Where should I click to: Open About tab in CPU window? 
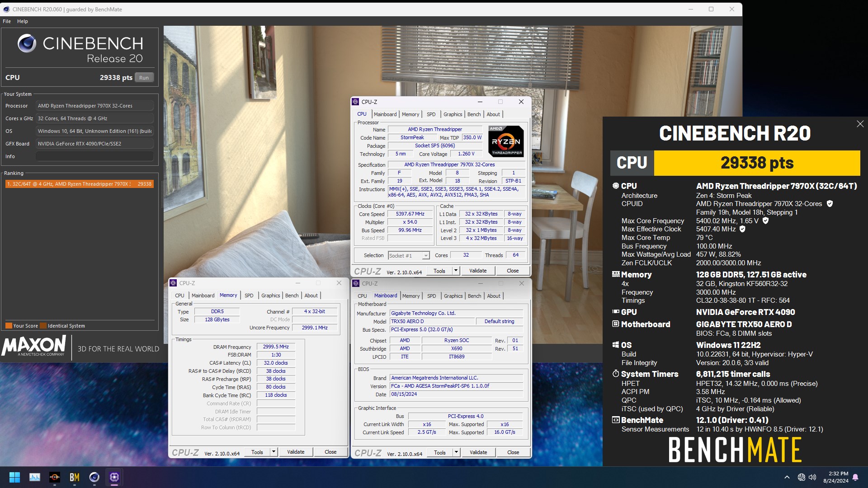coord(493,114)
